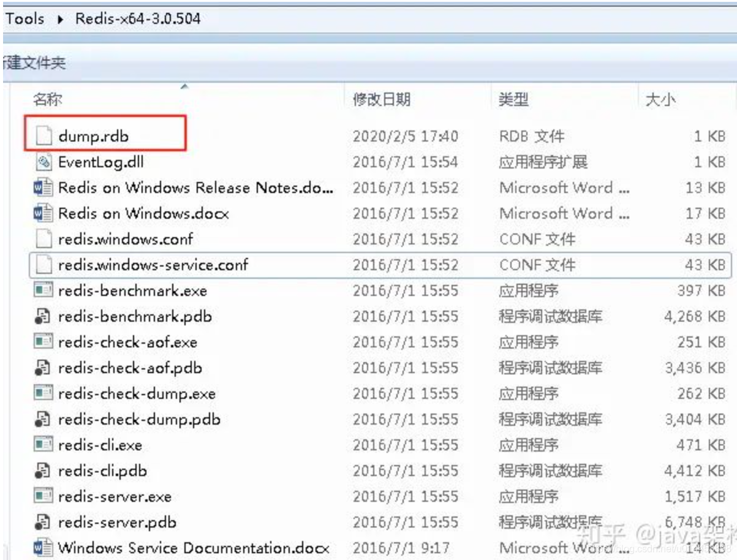Click the 4,268 KB size cell
Viewport: 737px width, 560px height.
click(x=695, y=316)
